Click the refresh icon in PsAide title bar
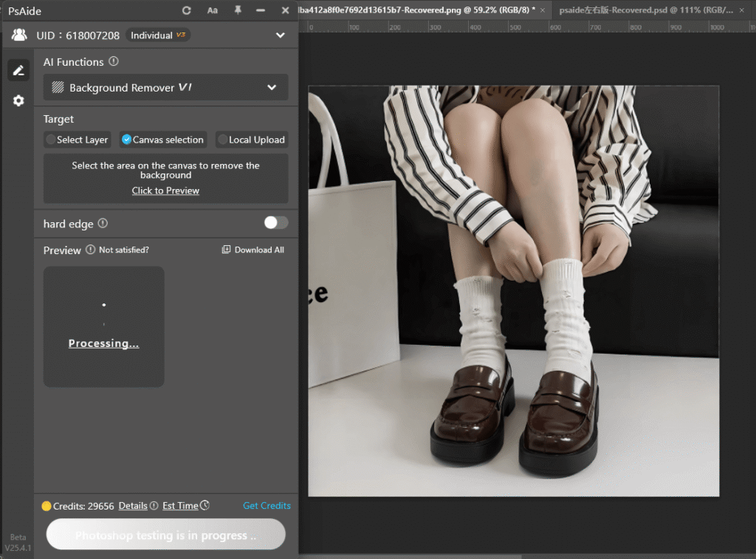This screenshot has width=756, height=559. click(186, 10)
